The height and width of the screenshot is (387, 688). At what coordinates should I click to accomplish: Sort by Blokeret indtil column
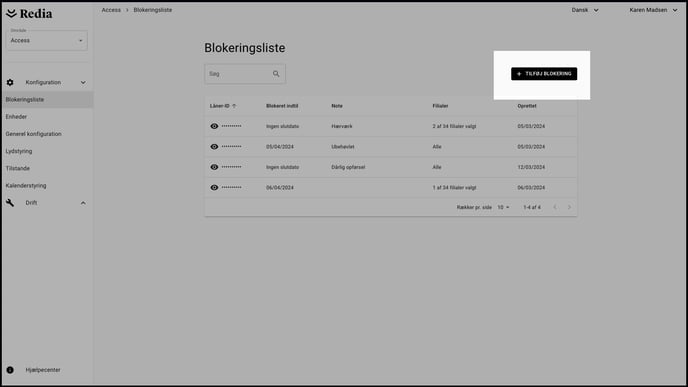(x=282, y=106)
